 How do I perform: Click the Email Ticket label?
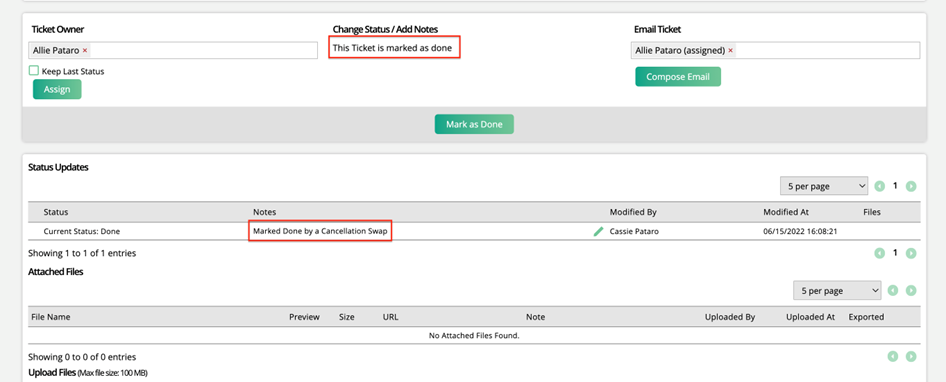[658, 29]
